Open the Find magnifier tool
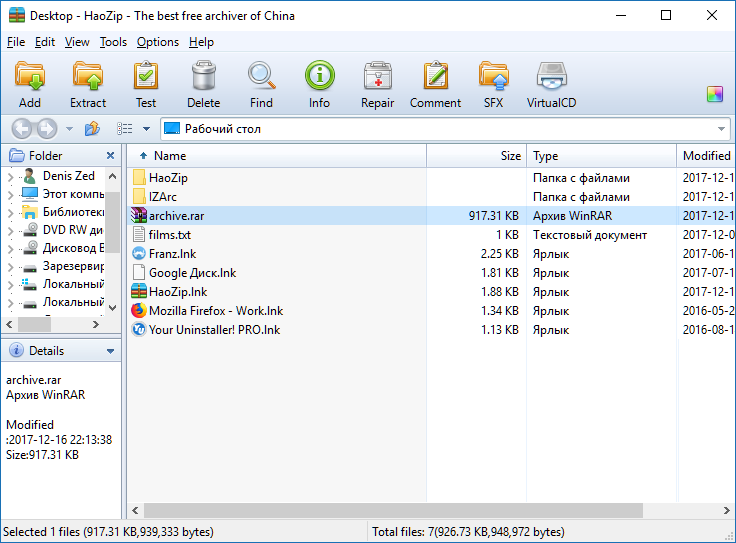This screenshot has height=543, width=736. 261,76
